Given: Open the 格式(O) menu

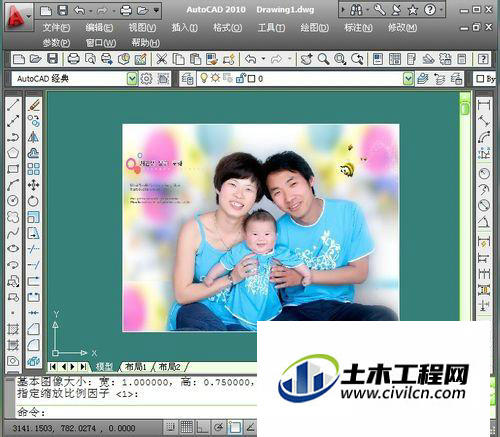Looking at the screenshot, I should [x=227, y=27].
